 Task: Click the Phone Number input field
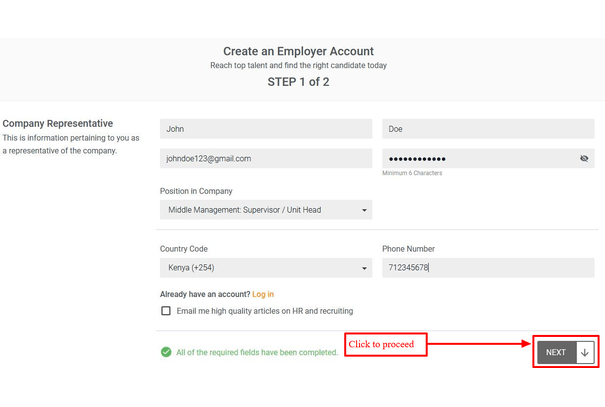488,268
